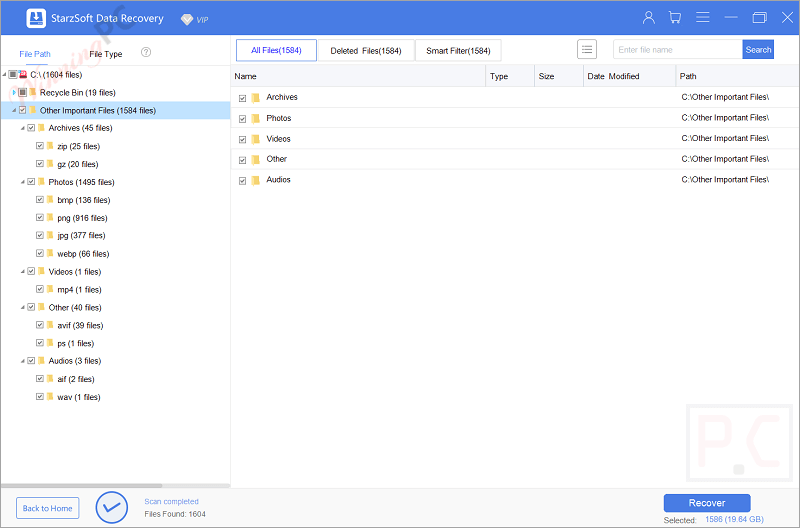Click the C:\ drive icon
Screen dimensions: 800x528
(x=23, y=74)
